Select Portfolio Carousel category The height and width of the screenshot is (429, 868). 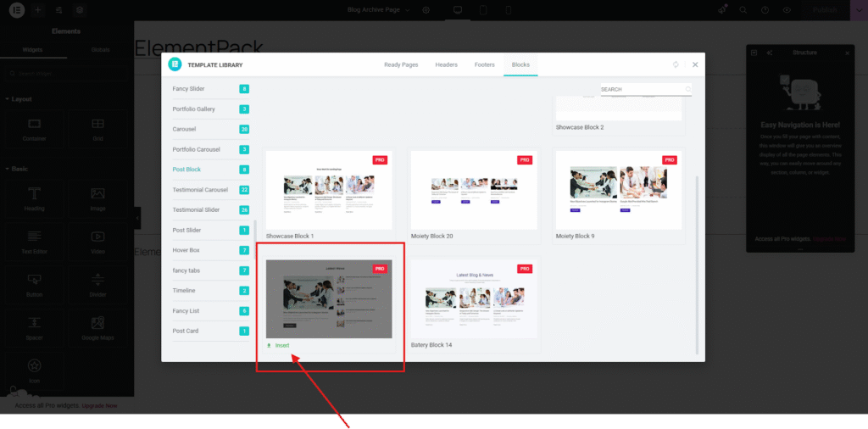pyautogui.click(x=210, y=149)
